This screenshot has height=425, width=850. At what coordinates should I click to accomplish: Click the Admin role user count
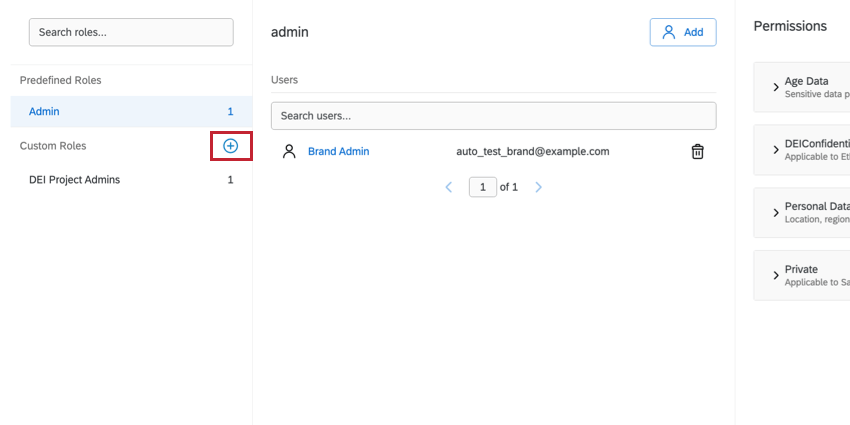(230, 112)
